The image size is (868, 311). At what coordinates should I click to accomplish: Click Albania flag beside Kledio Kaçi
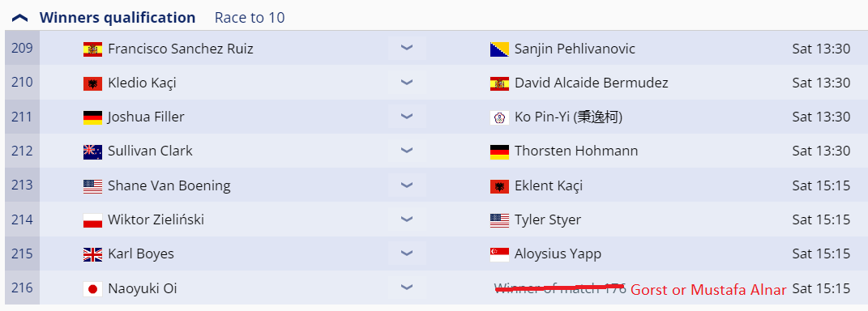pos(92,83)
